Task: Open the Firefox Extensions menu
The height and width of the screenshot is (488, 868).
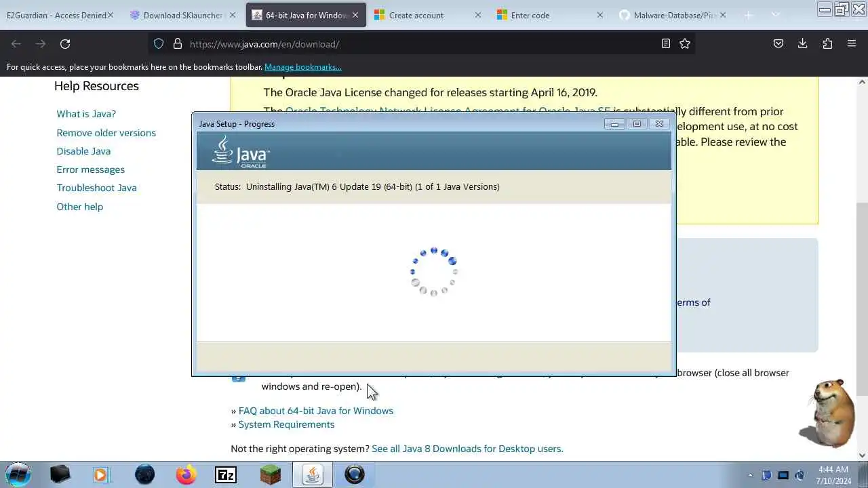Action: click(827, 44)
